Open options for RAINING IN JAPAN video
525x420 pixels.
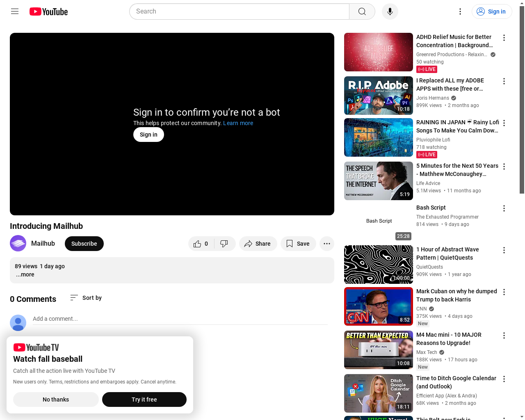504,123
